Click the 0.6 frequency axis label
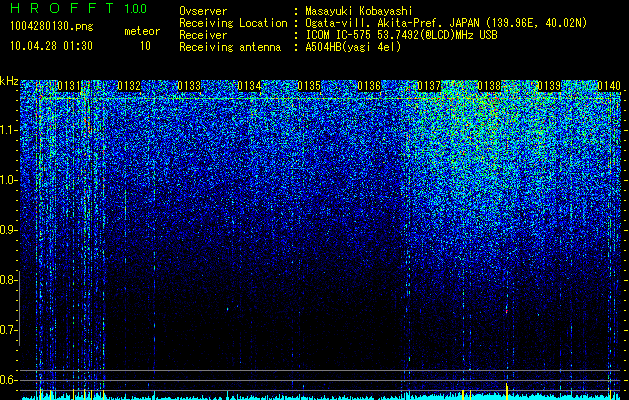 [8, 380]
